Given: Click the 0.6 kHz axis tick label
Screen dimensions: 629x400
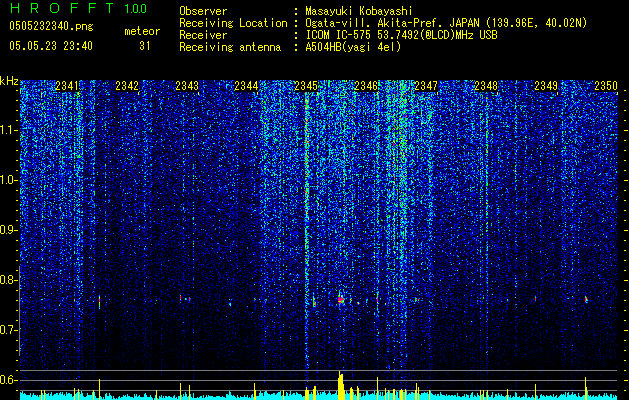Looking at the screenshot, I should pyautogui.click(x=9, y=380).
